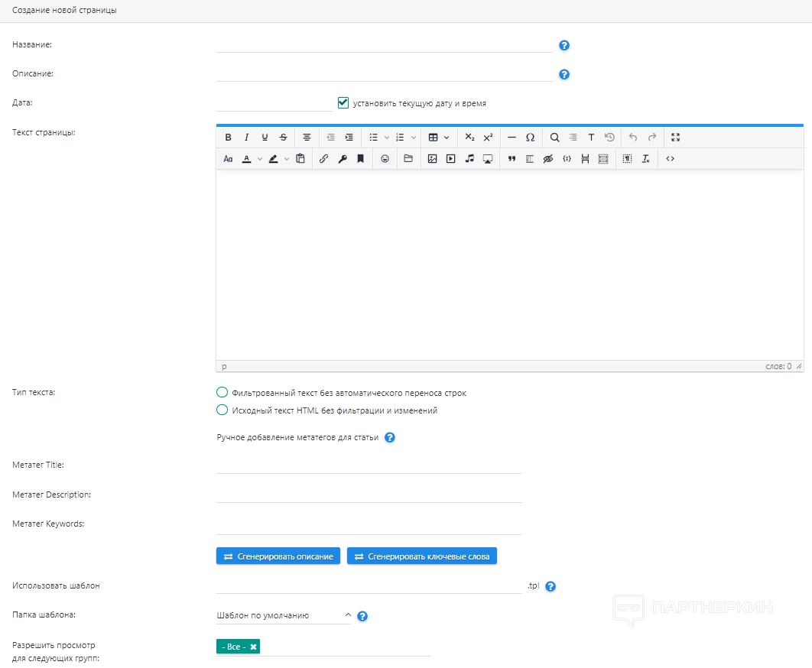Open the emoji picker
This screenshot has width=812, height=668.
(385, 159)
